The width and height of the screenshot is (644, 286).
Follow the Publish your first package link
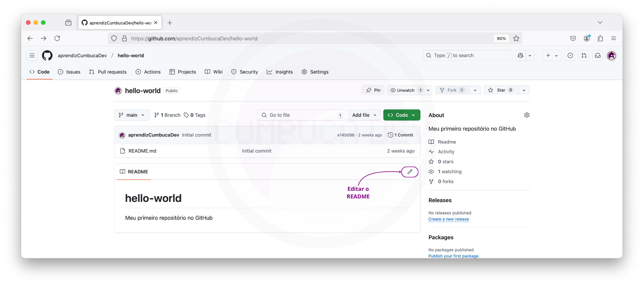click(x=453, y=256)
